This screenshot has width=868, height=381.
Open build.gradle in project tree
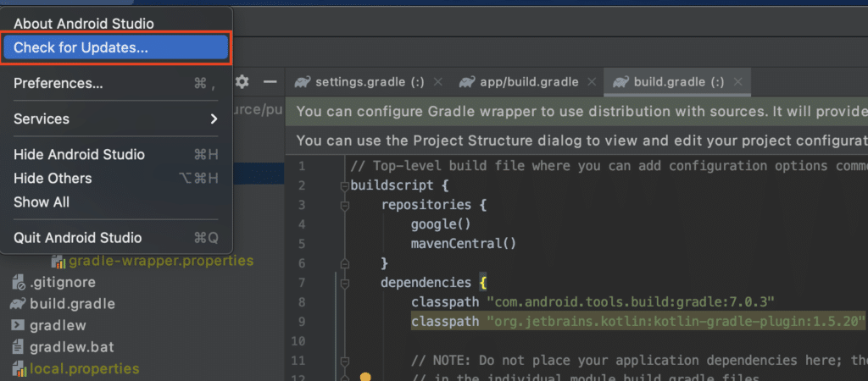(x=73, y=304)
